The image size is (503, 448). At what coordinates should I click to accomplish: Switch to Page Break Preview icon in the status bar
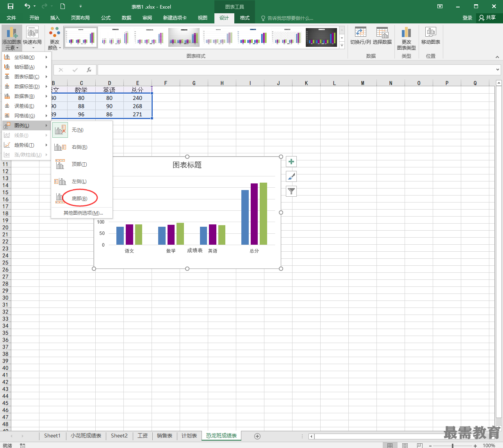[x=420, y=445]
